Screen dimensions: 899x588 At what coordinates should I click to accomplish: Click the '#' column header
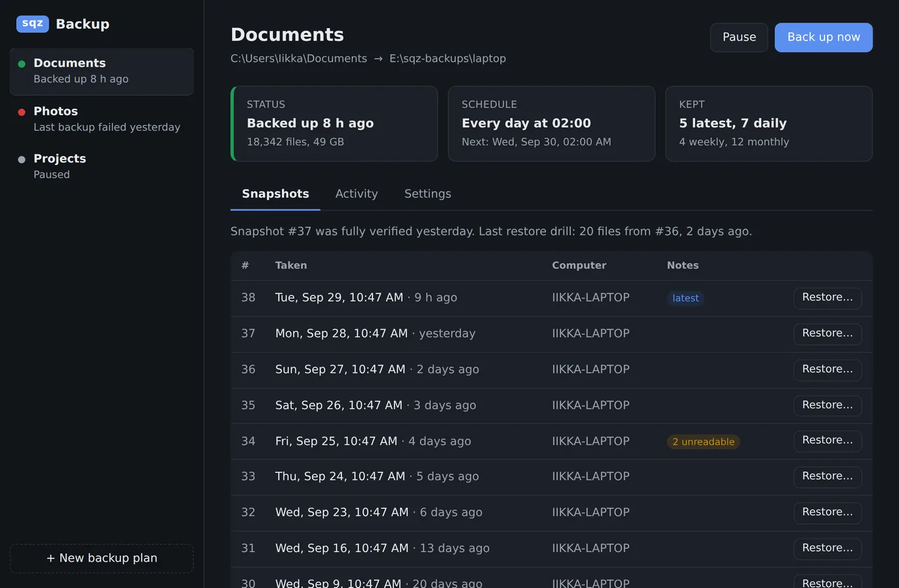click(x=245, y=266)
